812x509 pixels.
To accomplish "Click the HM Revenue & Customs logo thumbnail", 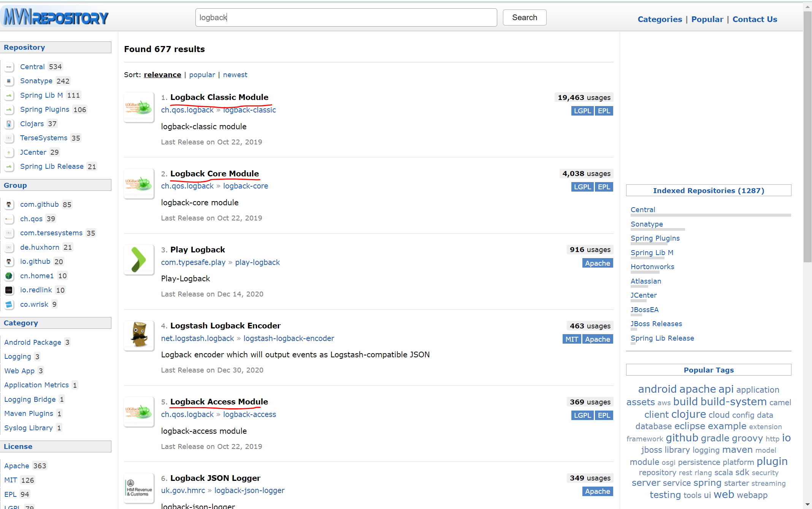I will (x=139, y=488).
